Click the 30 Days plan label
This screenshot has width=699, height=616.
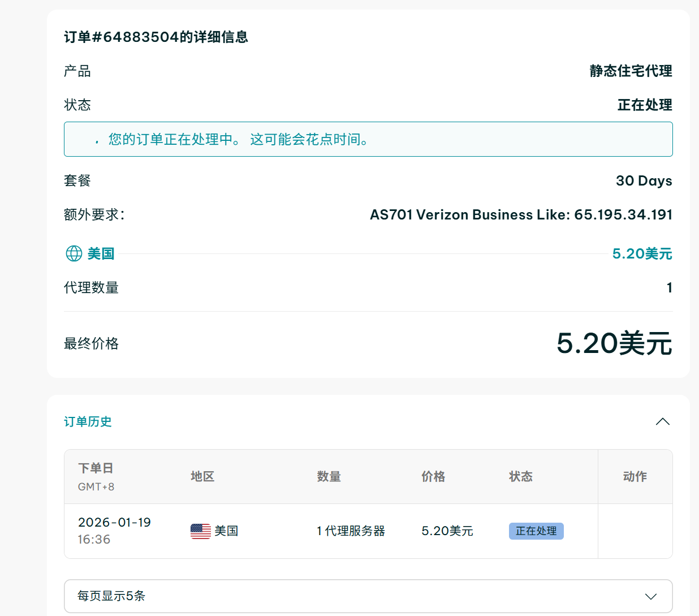pyautogui.click(x=644, y=180)
